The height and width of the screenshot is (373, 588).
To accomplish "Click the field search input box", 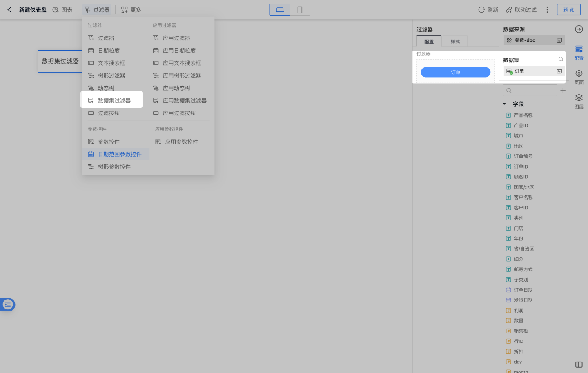I will click(530, 91).
